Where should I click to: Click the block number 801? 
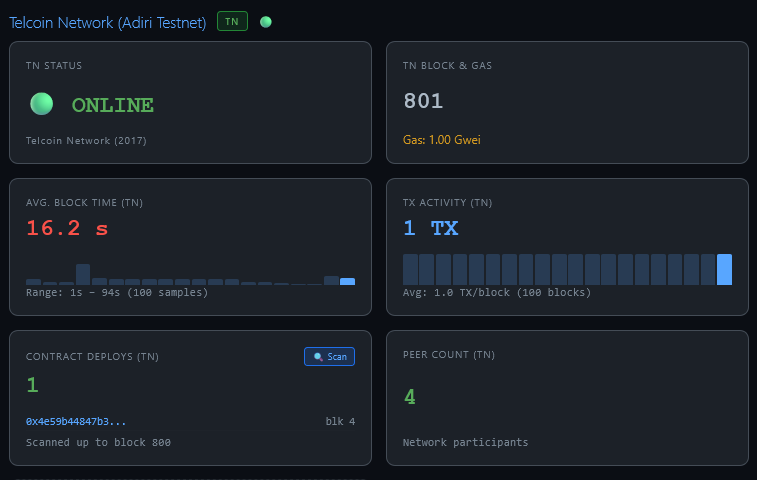(x=423, y=101)
